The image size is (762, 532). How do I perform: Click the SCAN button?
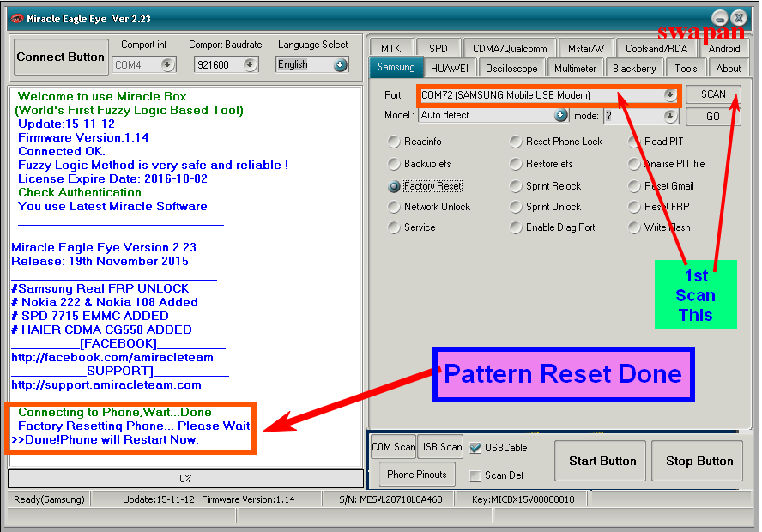point(713,94)
